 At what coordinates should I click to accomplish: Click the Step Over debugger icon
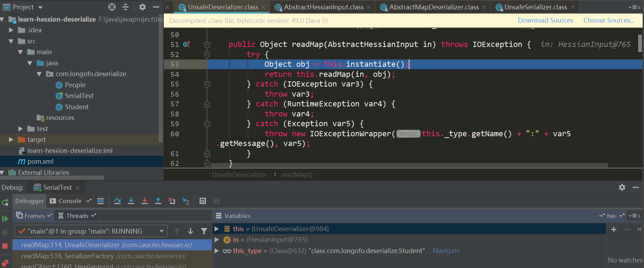point(118,201)
